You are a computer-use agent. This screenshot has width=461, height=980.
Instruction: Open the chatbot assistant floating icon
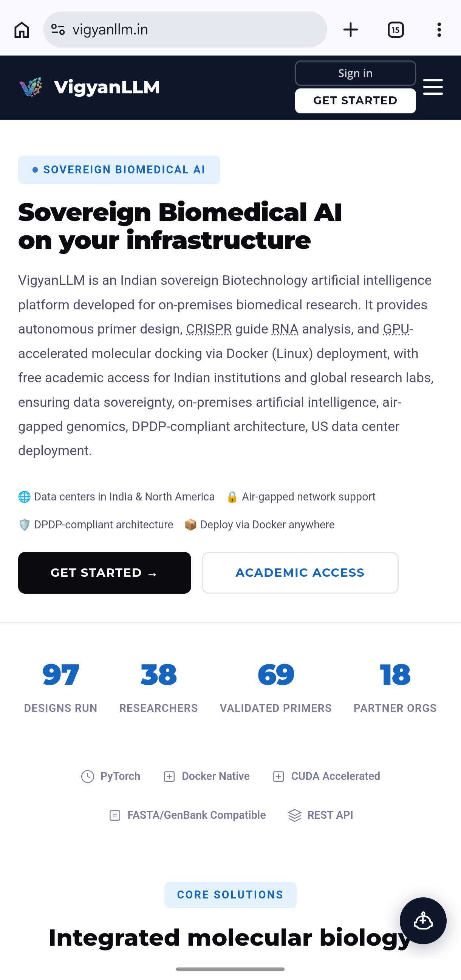click(x=423, y=921)
